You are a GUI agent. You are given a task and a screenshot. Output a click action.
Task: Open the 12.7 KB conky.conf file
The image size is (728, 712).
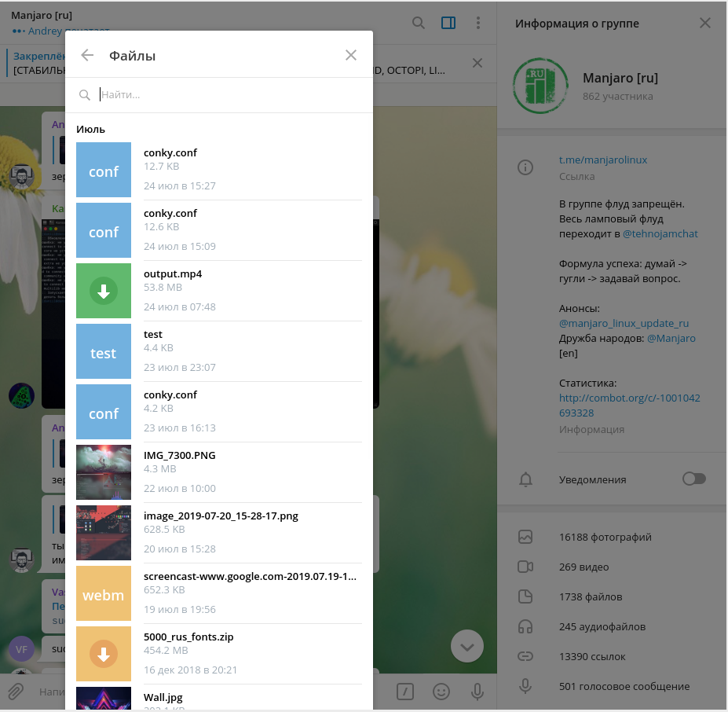click(x=104, y=170)
